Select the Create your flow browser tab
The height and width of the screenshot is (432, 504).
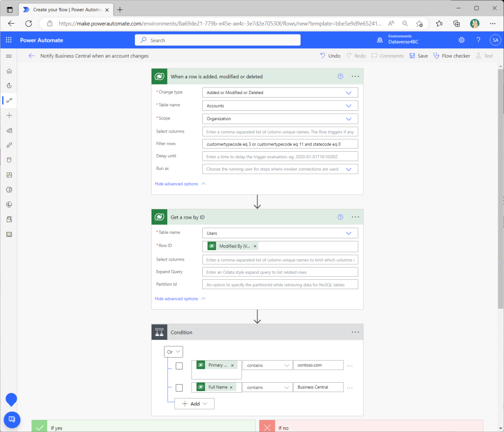tap(66, 10)
